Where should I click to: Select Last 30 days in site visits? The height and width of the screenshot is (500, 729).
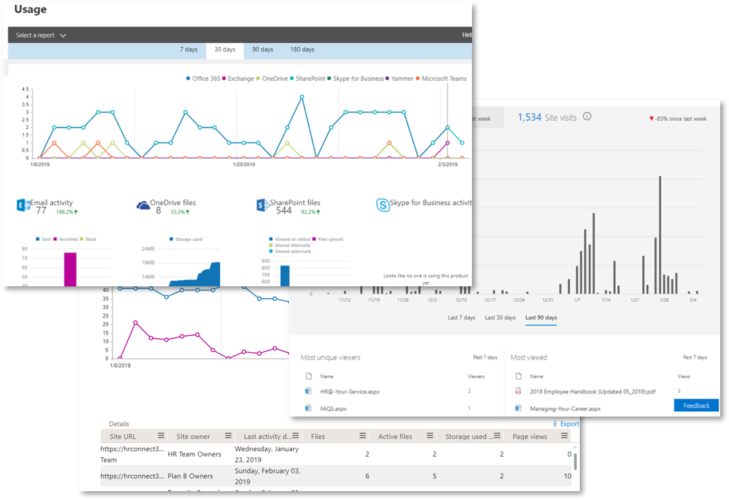[500, 318]
